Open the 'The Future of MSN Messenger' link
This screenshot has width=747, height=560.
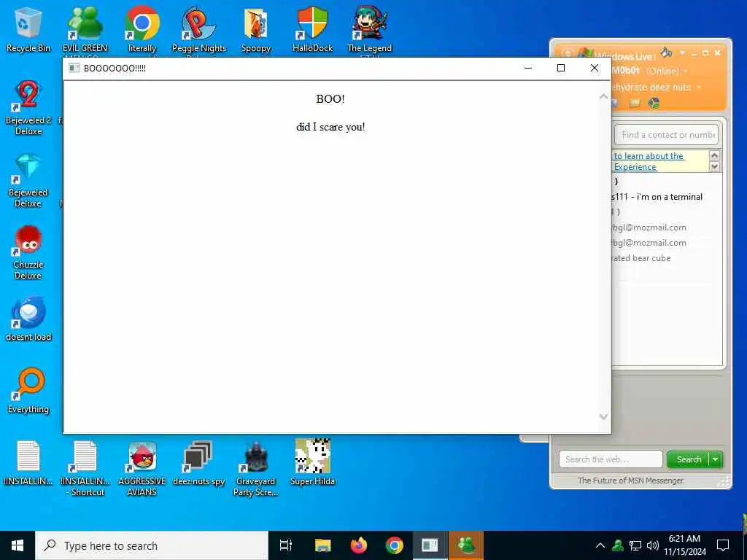click(x=630, y=481)
